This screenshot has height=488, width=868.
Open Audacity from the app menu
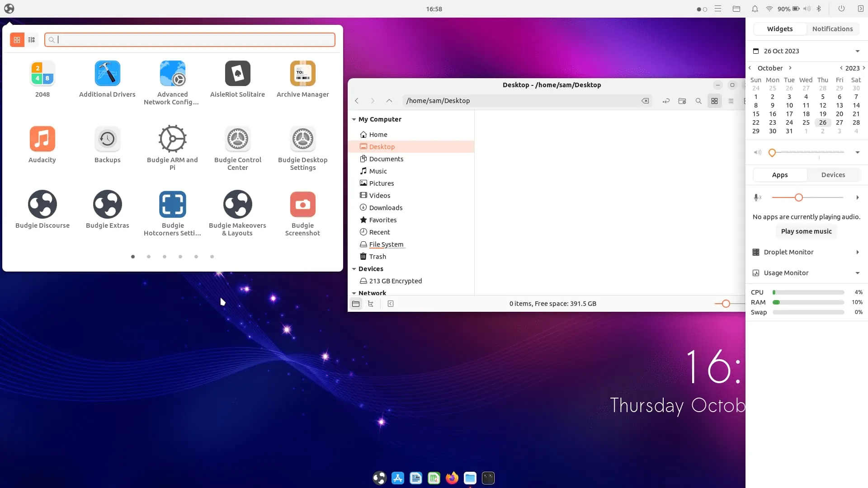click(42, 139)
